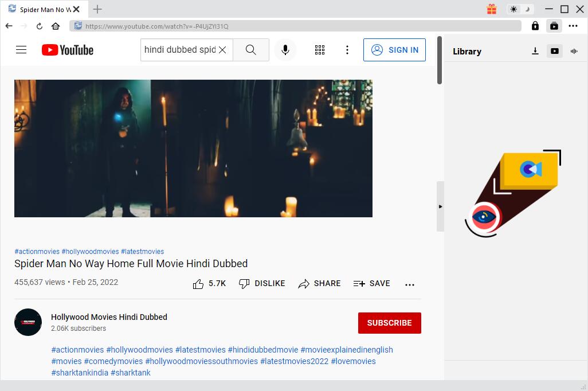The image size is (588, 391).
Task: Collapse the Library side panel arrow
Action: [x=440, y=206]
